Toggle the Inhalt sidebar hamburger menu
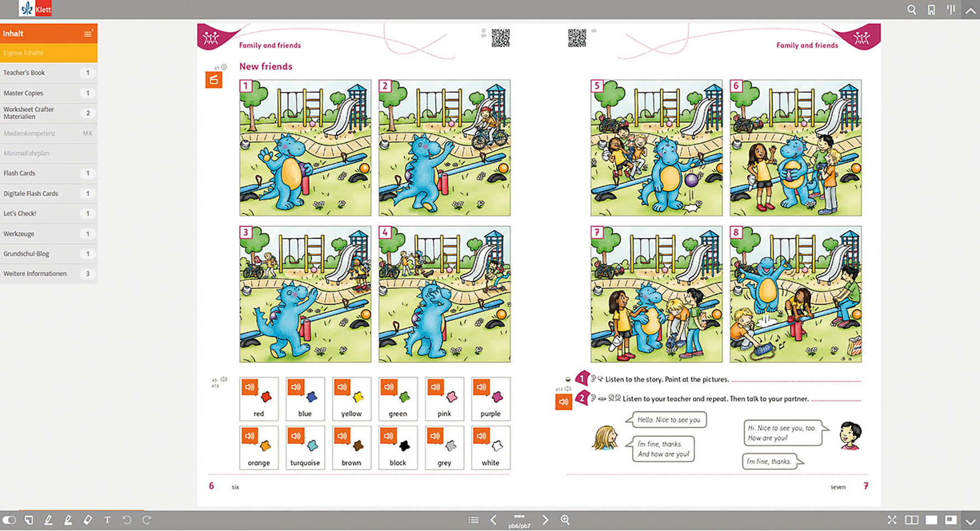980x531 pixels. point(88,34)
